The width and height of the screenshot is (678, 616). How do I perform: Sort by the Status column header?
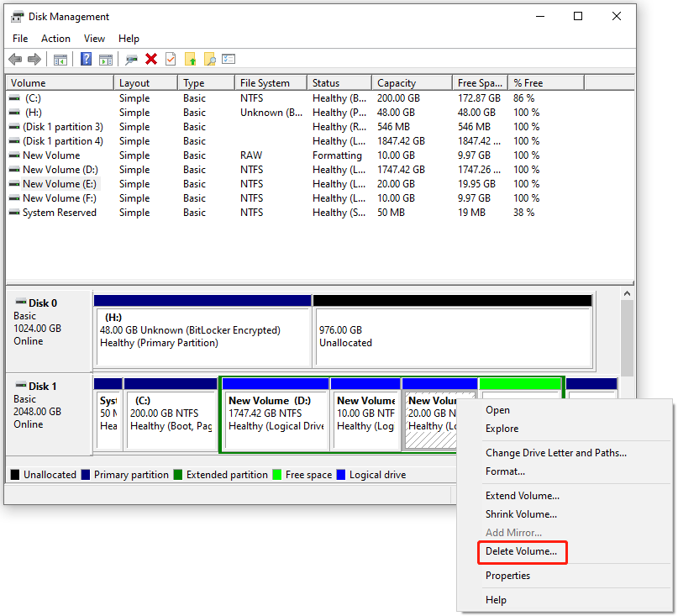click(339, 82)
